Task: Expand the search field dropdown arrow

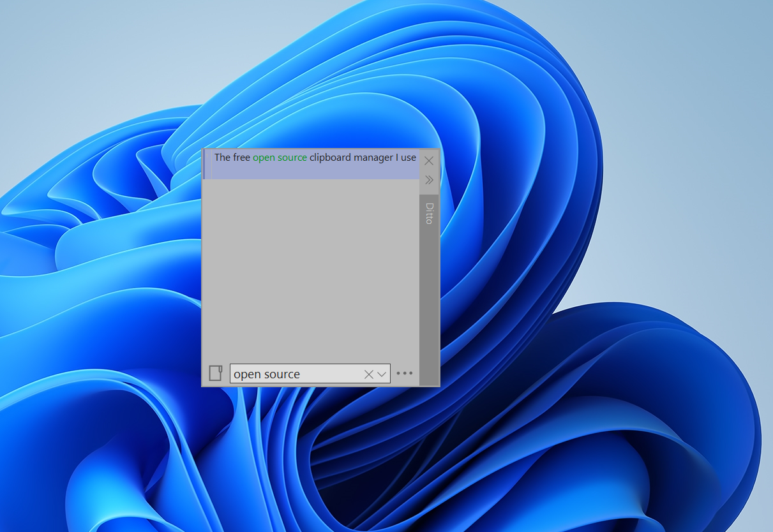Action: [382, 374]
